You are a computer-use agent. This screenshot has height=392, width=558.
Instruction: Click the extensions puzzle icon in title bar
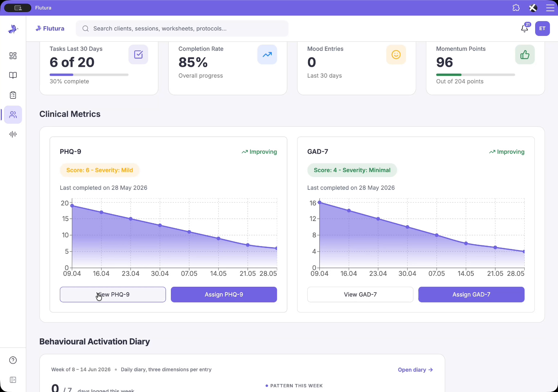[516, 8]
